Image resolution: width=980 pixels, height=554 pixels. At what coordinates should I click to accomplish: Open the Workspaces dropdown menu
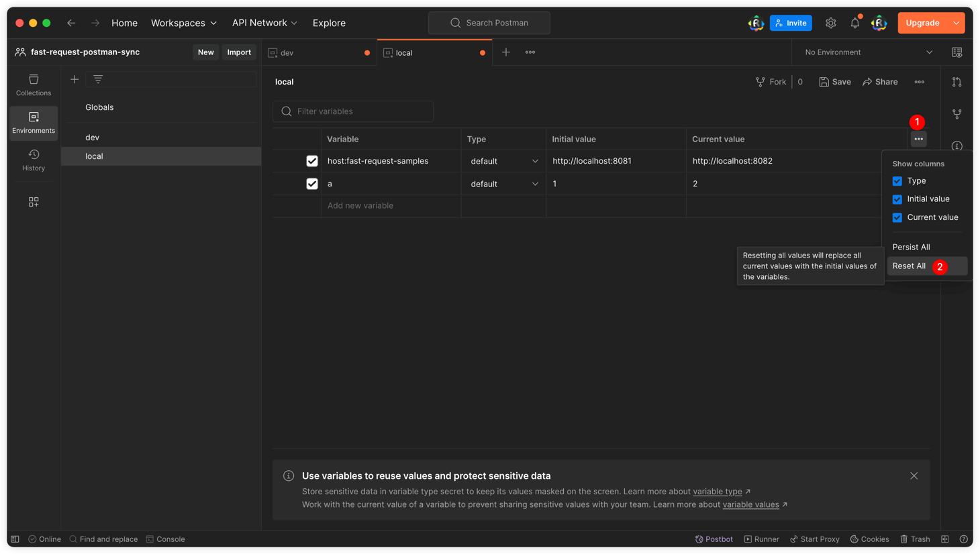(183, 23)
